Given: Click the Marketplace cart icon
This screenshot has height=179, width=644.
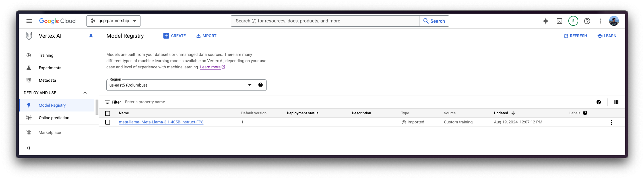Looking at the screenshot, I should tap(29, 132).
